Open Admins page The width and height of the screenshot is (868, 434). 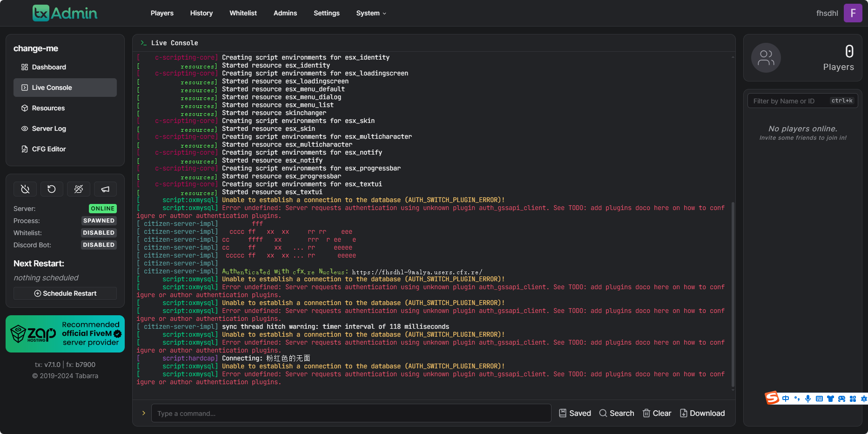tap(285, 13)
